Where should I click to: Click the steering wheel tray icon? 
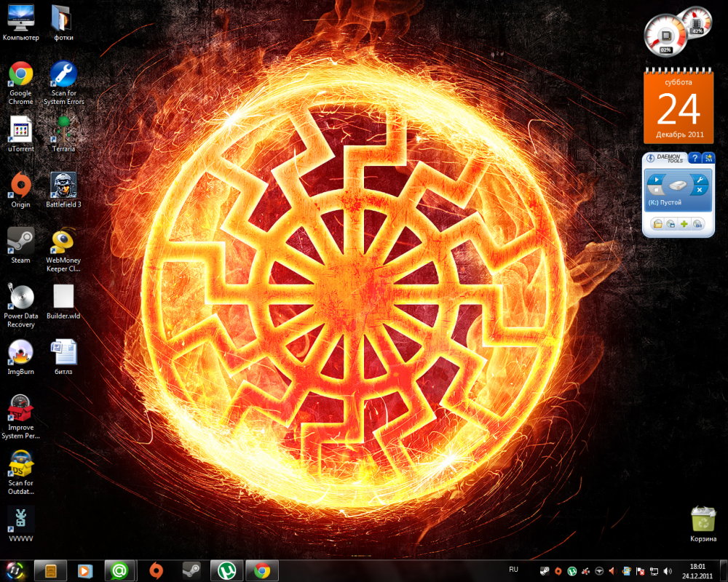pos(599,571)
